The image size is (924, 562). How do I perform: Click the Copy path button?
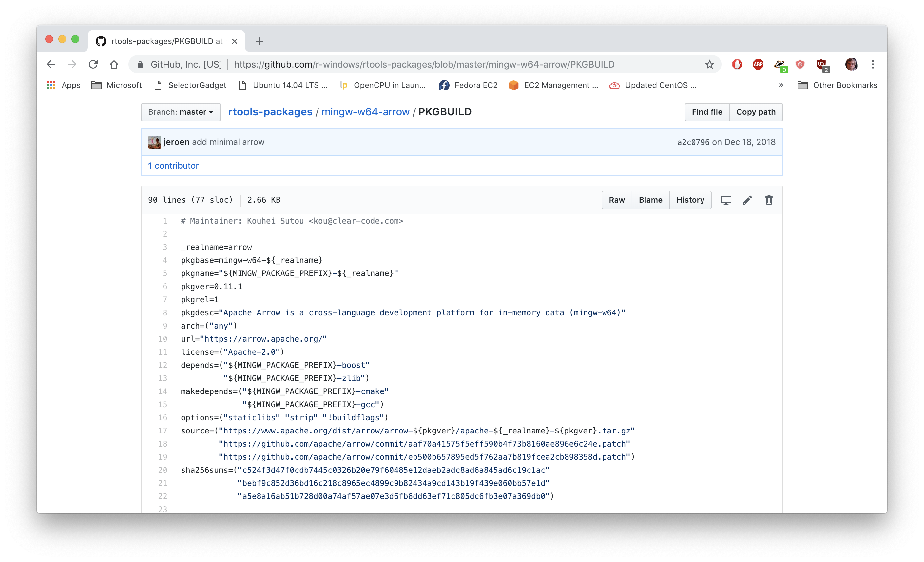coord(756,112)
